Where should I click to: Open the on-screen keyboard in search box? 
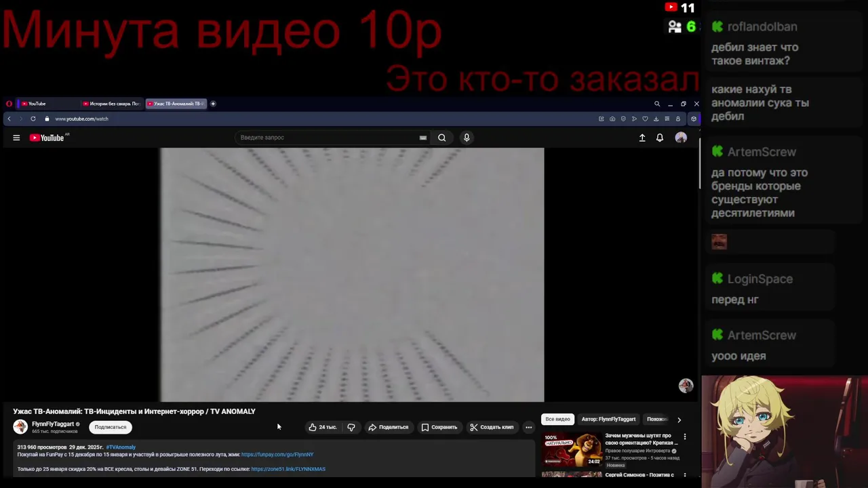[422, 138]
